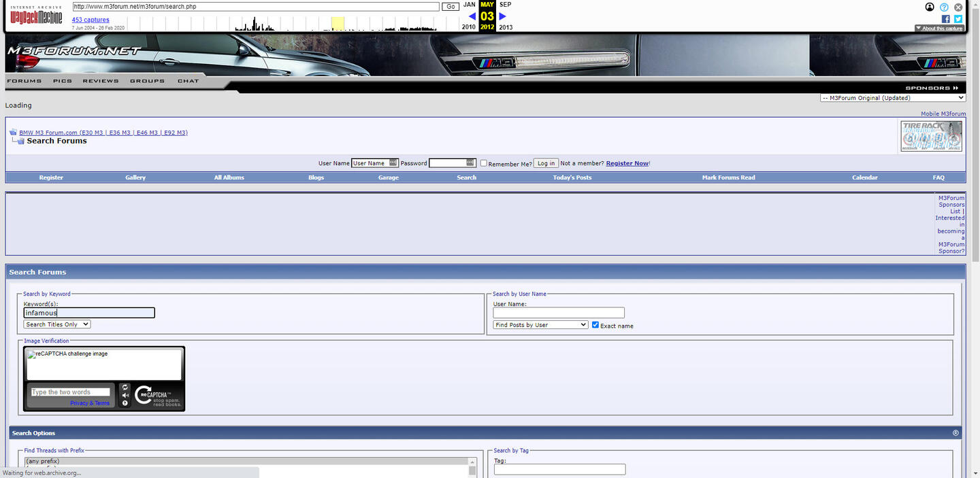Share capture on Twitter icon
The image size is (980, 478).
958,19
